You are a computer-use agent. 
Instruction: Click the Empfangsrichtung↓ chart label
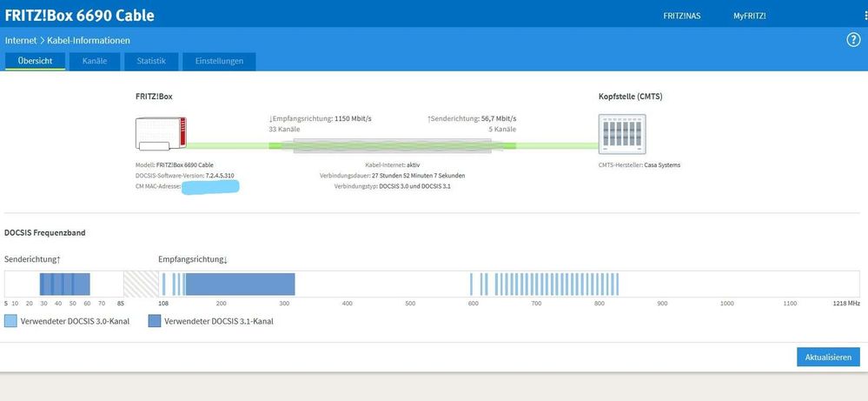(x=193, y=259)
